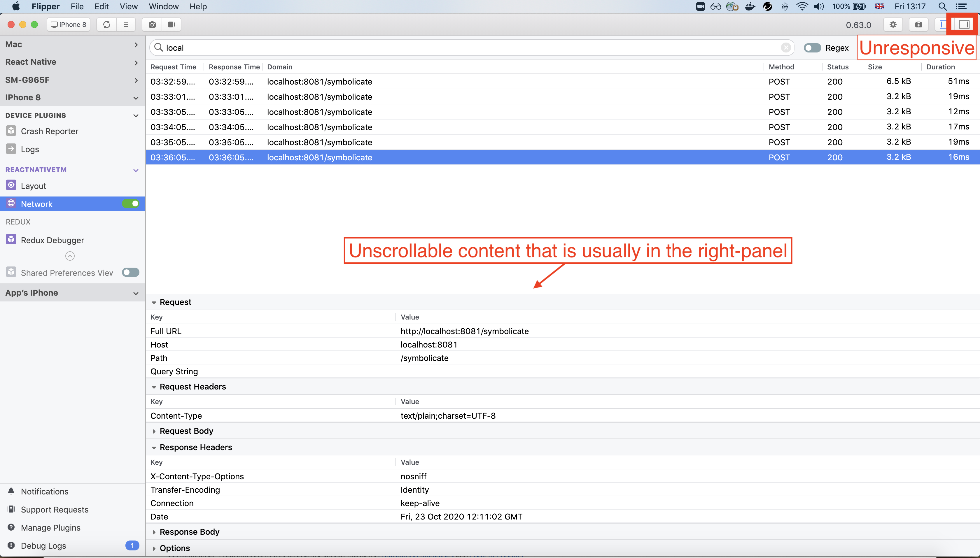Clear the search field text

click(786, 48)
